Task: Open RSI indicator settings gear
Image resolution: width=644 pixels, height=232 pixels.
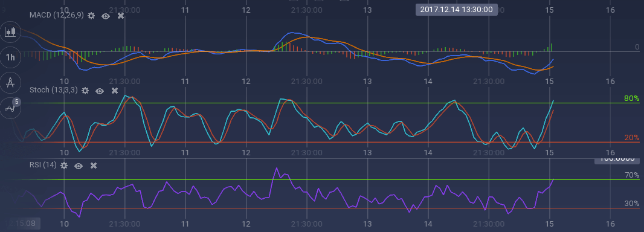Action: tap(63, 166)
